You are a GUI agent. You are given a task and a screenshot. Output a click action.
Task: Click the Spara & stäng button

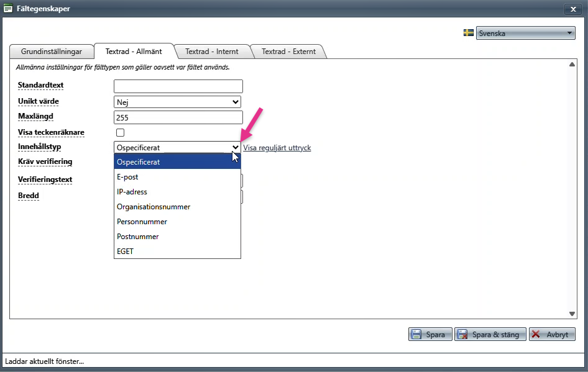490,334
